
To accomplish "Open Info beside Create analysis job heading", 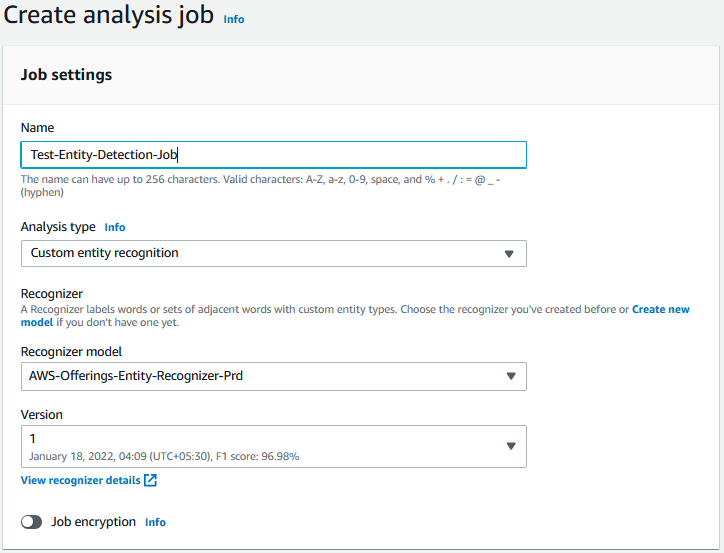I will click(234, 19).
